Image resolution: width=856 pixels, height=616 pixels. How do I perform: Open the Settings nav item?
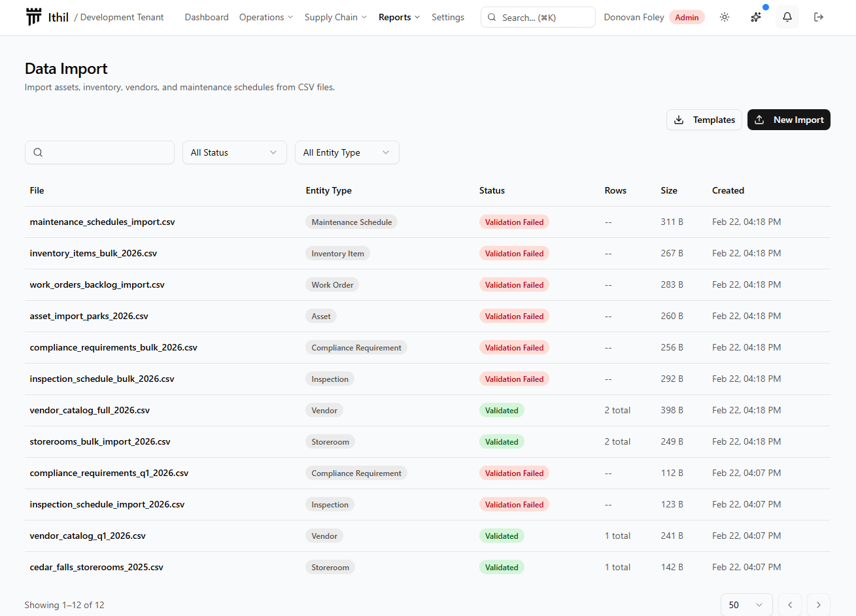(448, 17)
